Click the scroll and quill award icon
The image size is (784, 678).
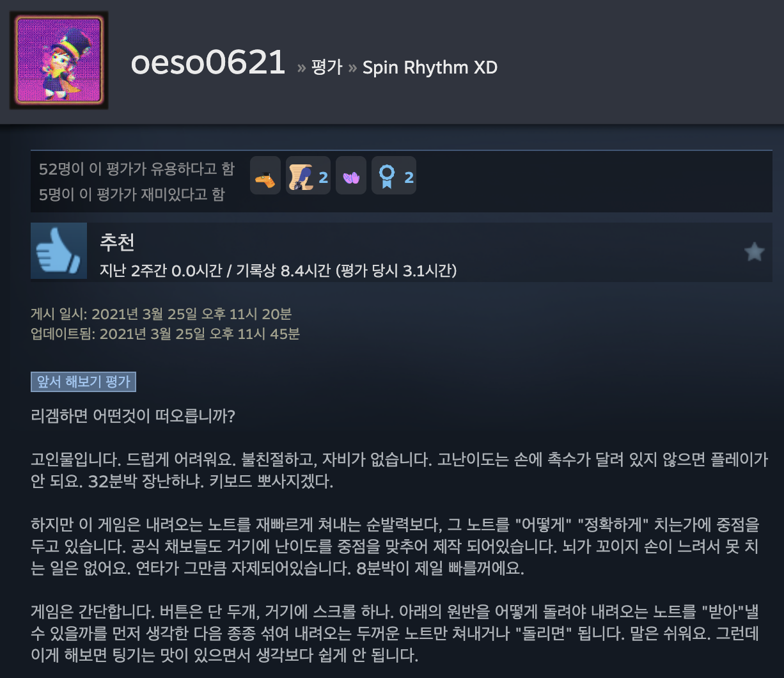coord(301,175)
